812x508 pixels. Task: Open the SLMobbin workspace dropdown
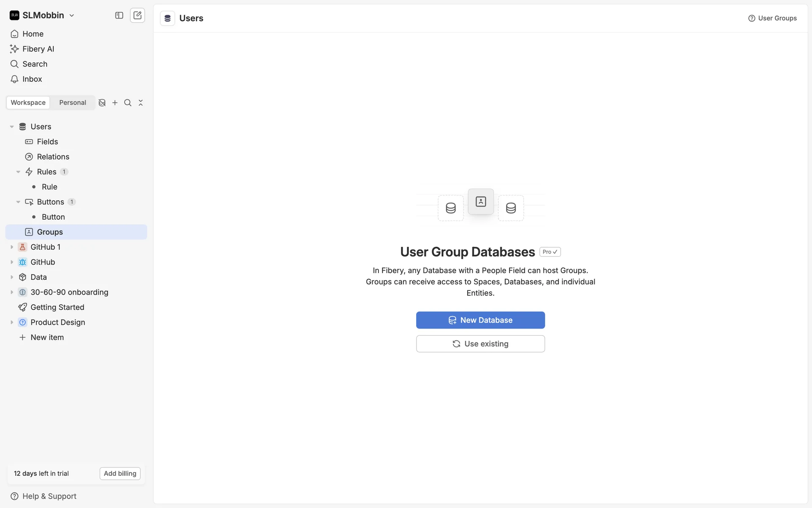click(x=43, y=15)
